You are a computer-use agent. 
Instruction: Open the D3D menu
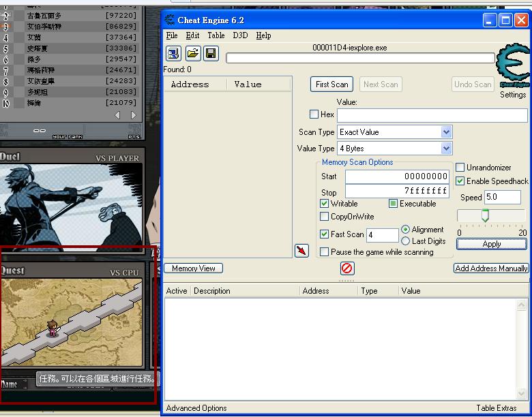coord(240,35)
